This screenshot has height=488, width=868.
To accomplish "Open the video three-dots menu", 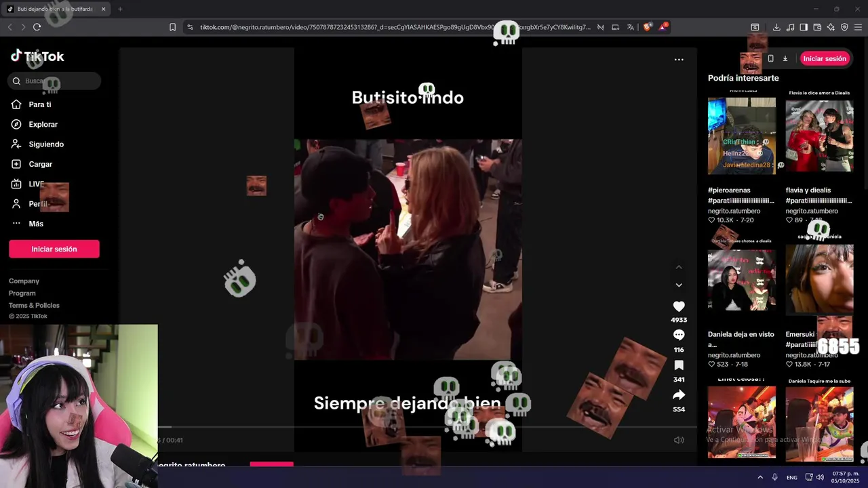I will tap(679, 59).
